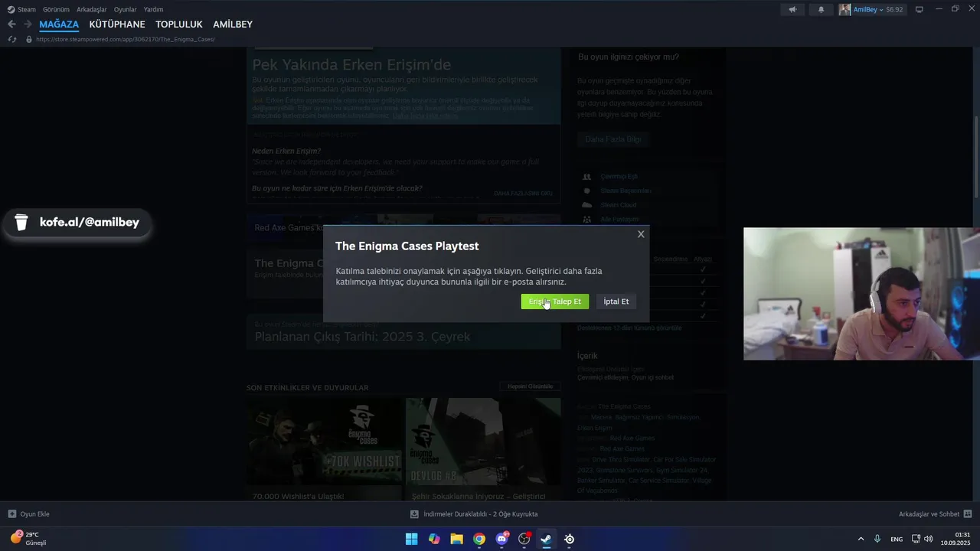Close the Enigma Cases Playtest dialog with X
980x551 pixels.
[641, 234]
